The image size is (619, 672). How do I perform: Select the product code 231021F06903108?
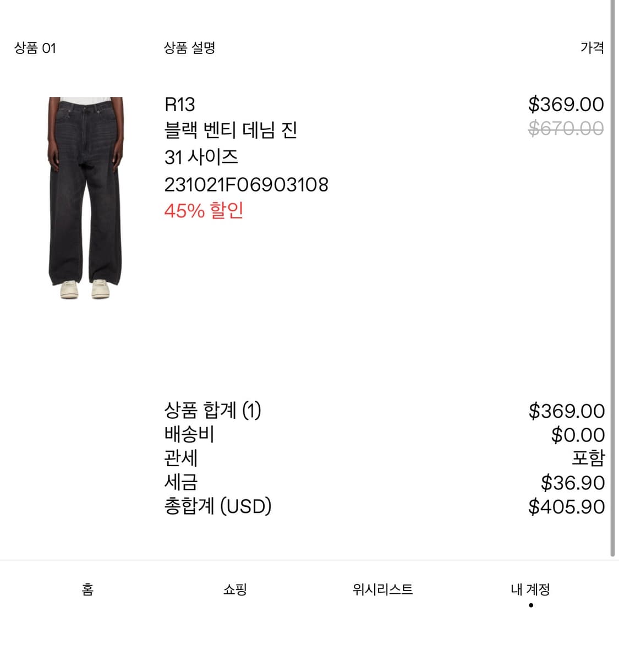246,184
